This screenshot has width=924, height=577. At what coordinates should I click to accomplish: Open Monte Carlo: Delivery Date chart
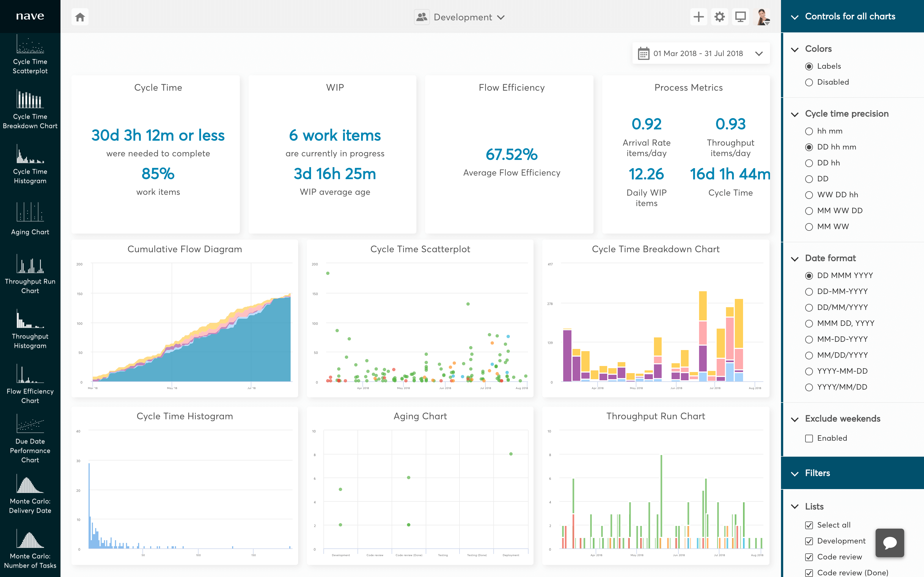tap(30, 484)
